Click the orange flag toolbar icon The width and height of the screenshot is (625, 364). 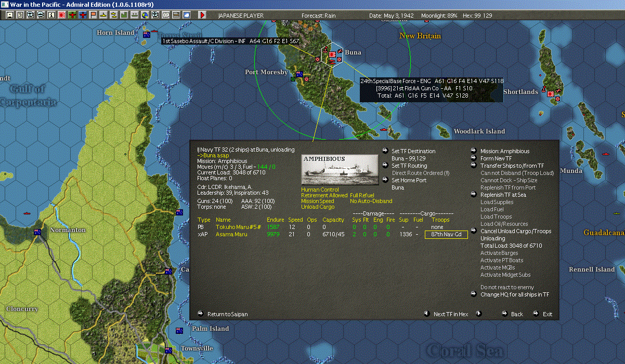(x=93, y=15)
